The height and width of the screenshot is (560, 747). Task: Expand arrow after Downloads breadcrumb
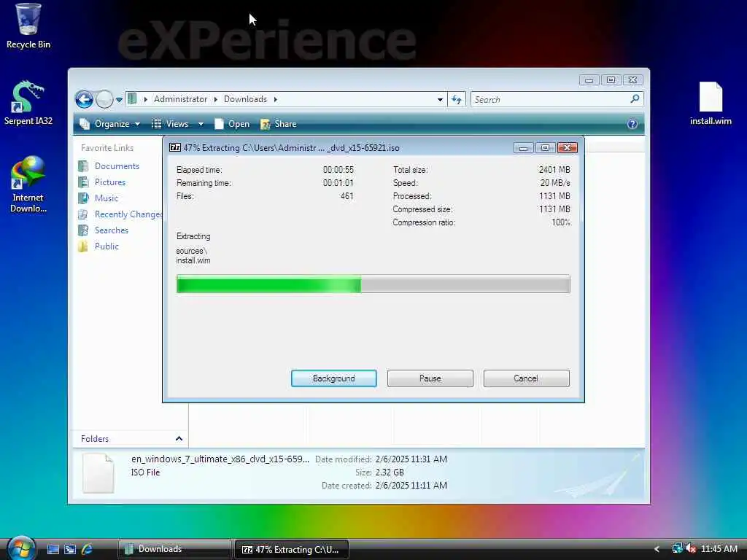click(275, 99)
